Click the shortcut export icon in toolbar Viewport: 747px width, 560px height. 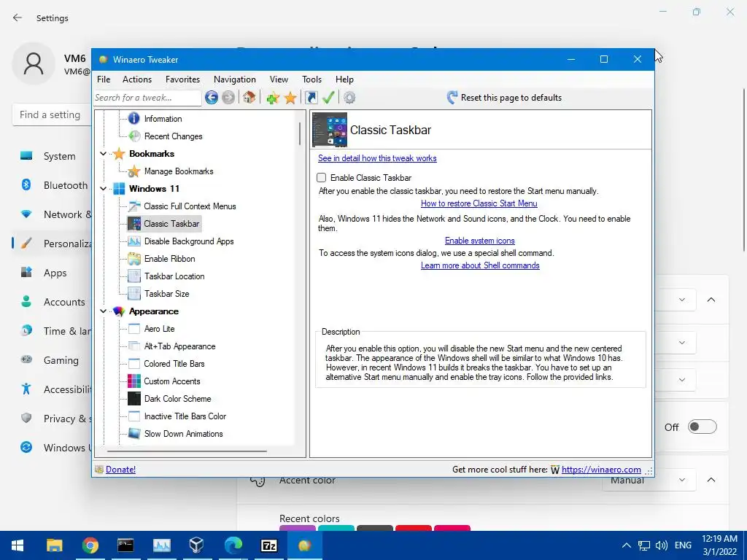[x=311, y=98]
